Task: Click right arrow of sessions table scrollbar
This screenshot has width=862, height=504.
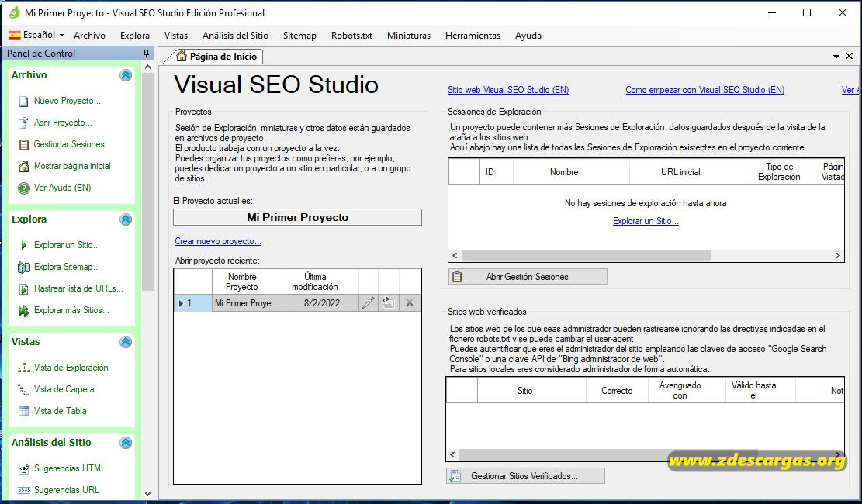Action: point(838,256)
